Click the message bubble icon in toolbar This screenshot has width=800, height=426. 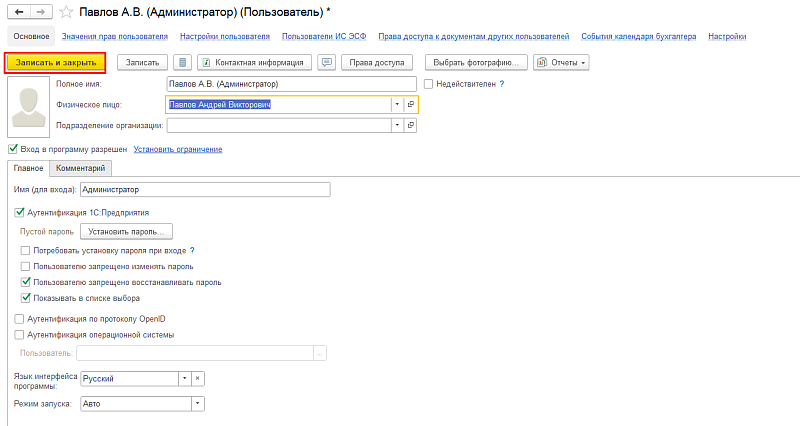point(326,62)
